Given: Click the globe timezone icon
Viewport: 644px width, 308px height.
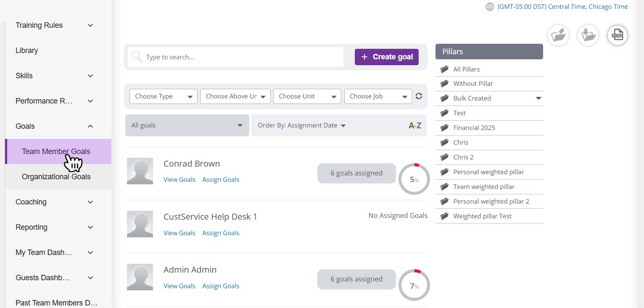Looking at the screenshot, I should (x=490, y=7).
